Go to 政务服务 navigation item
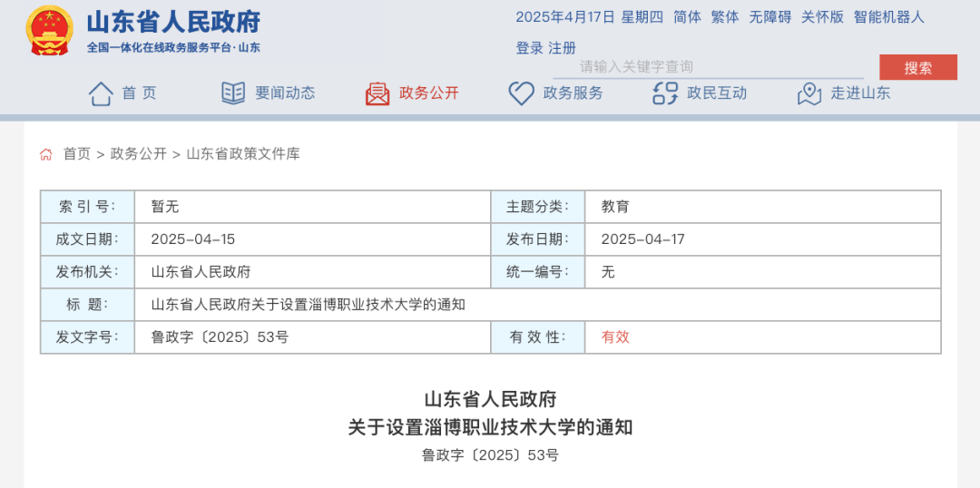This screenshot has width=980, height=488. [573, 93]
